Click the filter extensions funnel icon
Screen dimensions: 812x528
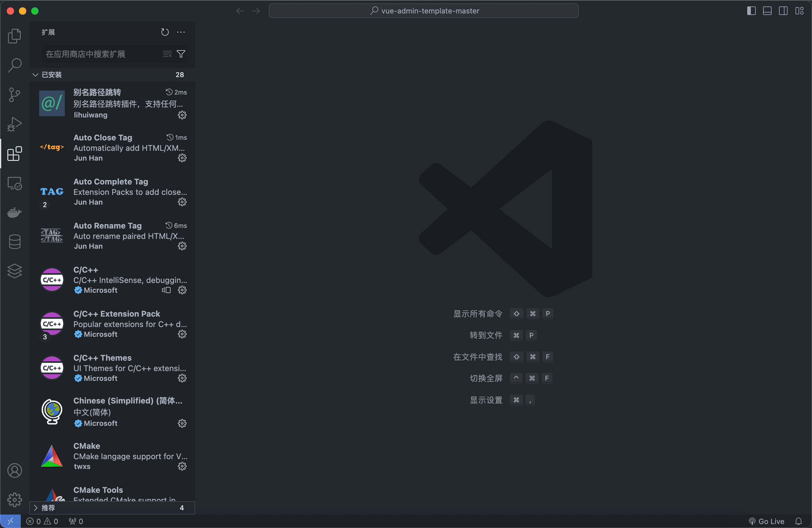point(181,54)
